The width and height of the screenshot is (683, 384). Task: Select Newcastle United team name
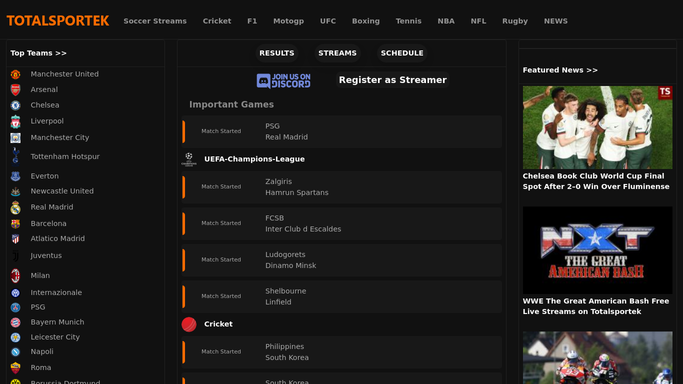click(x=62, y=191)
